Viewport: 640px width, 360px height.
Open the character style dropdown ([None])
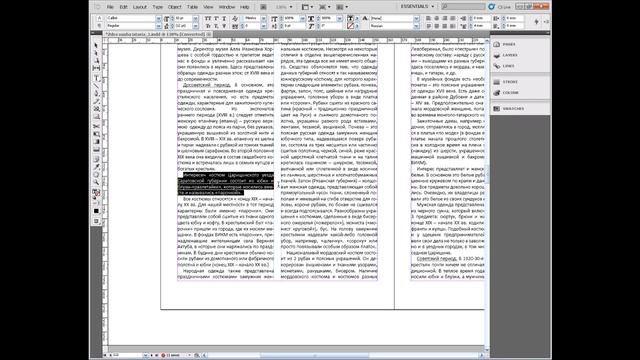416,18
